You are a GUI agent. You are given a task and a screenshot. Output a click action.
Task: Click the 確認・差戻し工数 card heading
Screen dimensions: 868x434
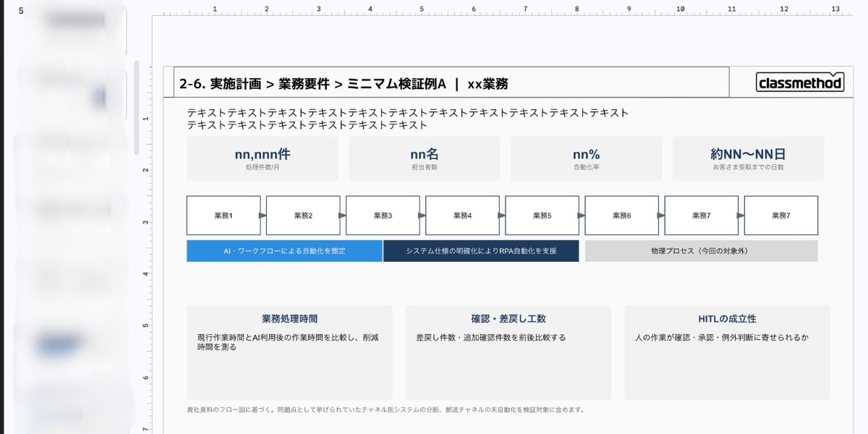pyautogui.click(x=509, y=318)
